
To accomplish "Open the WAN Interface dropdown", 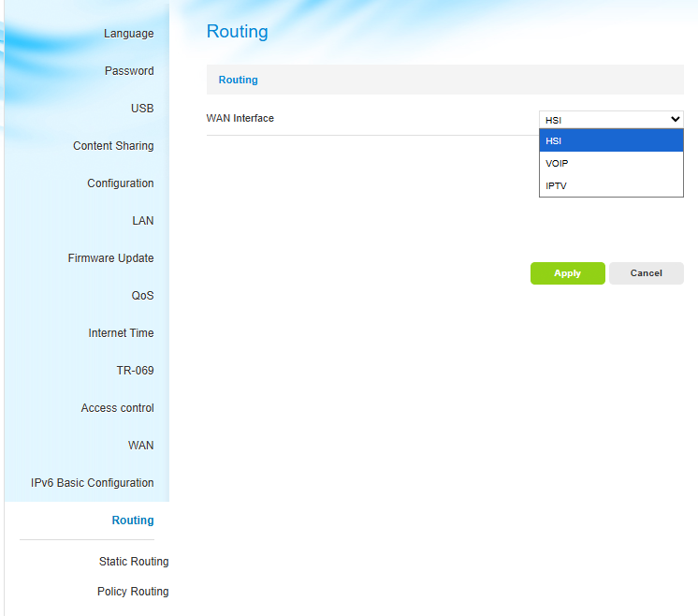I will [611, 120].
